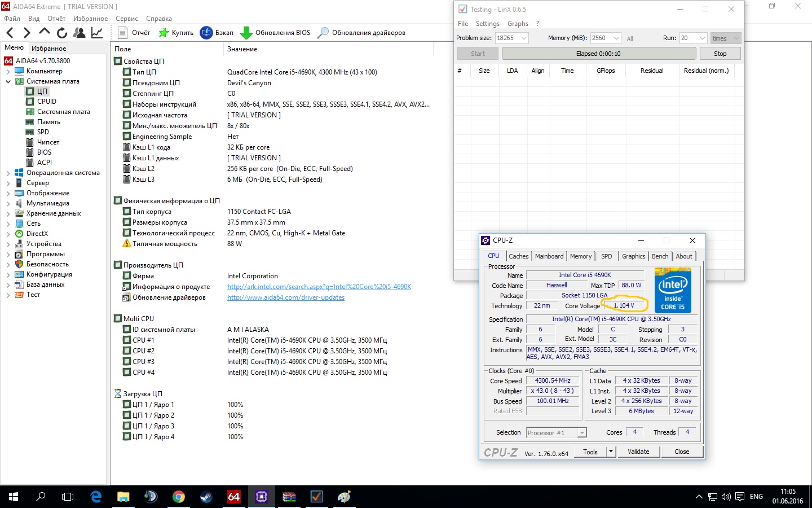Image resolution: width=812 pixels, height=508 pixels.
Task: Click the Тест icon in the tree
Action: coord(19,295)
